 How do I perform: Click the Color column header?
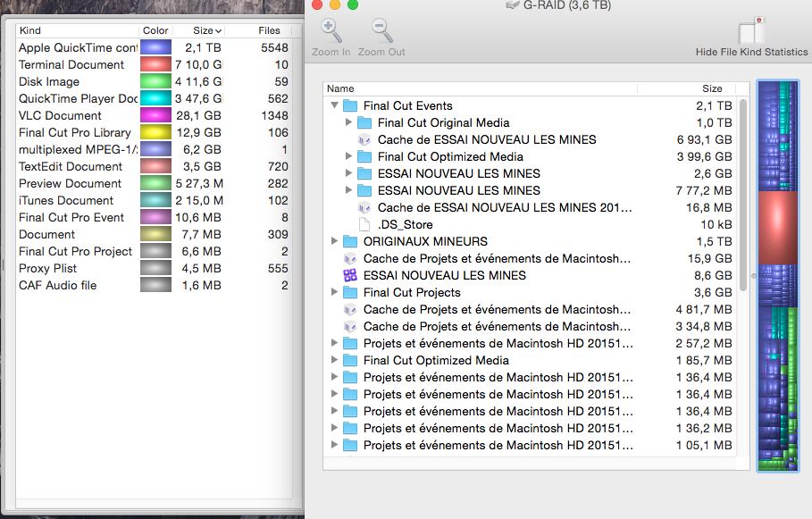click(x=155, y=30)
